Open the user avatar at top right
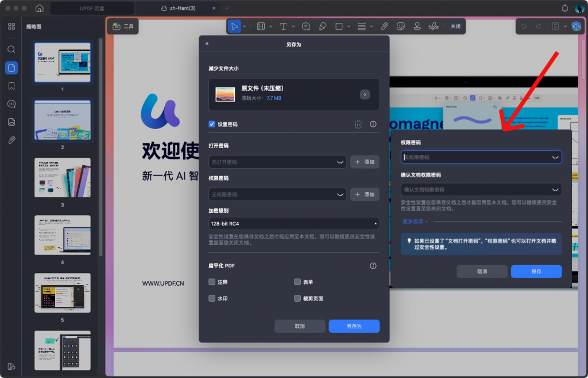588x378 pixels. [579, 8]
